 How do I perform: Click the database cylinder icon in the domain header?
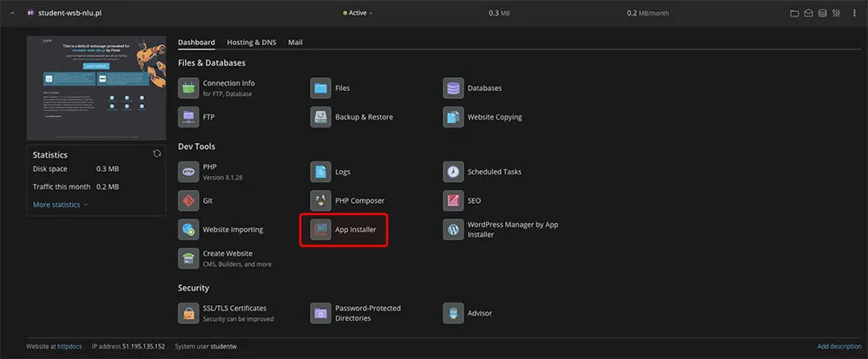823,13
